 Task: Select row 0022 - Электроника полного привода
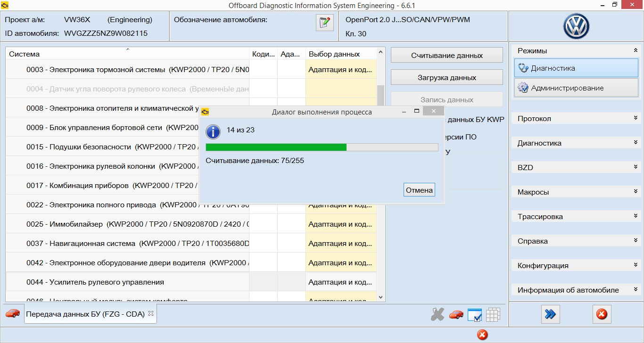(127, 204)
